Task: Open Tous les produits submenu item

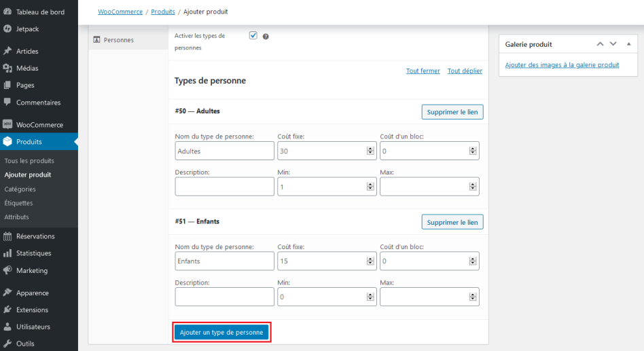Action: click(x=29, y=161)
